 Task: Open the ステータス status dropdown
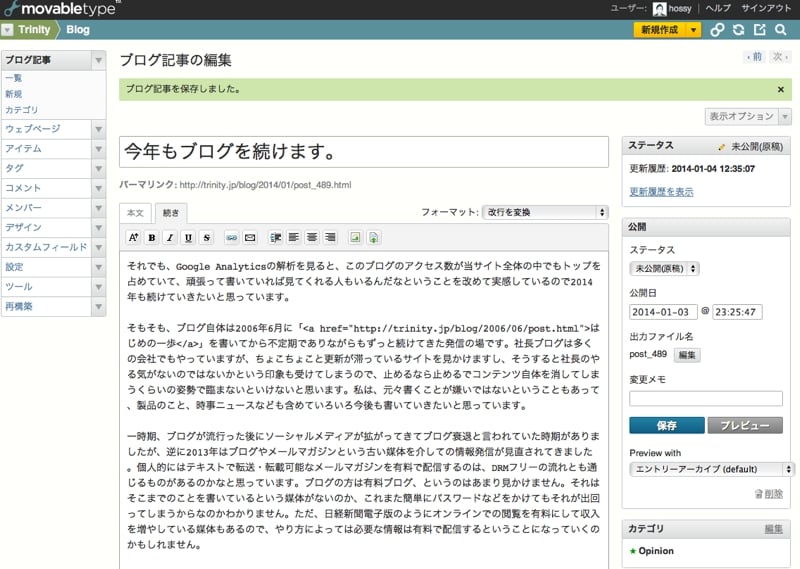pos(664,268)
